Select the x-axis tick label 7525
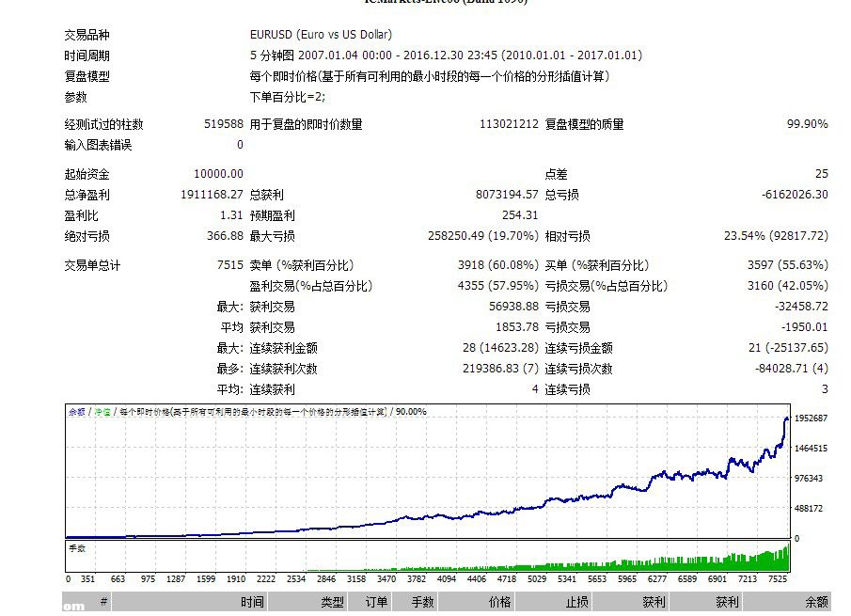Viewport: 851px width, 616px height. coord(778,579)
